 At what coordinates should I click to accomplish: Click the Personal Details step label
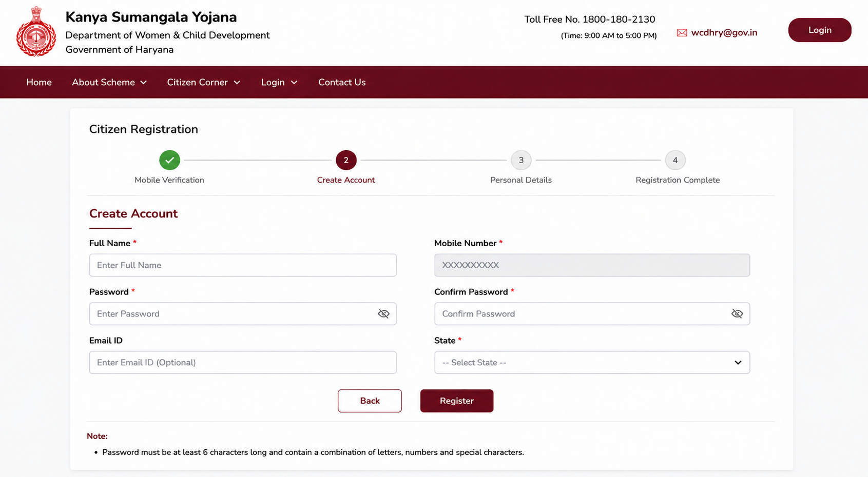click(521, 180)
